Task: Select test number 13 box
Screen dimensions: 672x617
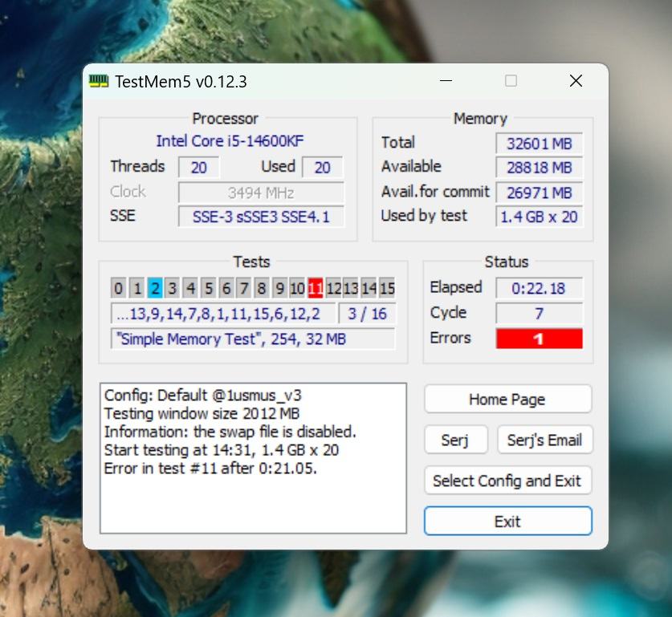Action: point(351,288)
